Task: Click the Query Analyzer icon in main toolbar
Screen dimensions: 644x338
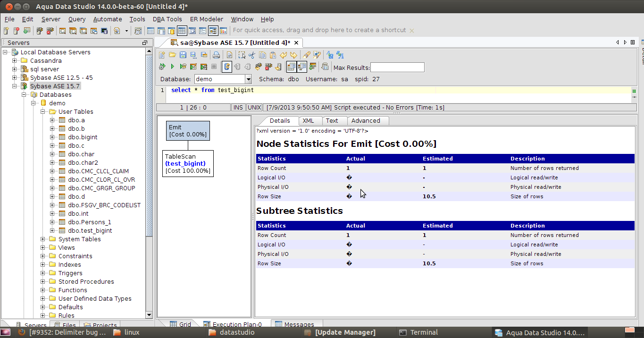Action: coord(62,31)
